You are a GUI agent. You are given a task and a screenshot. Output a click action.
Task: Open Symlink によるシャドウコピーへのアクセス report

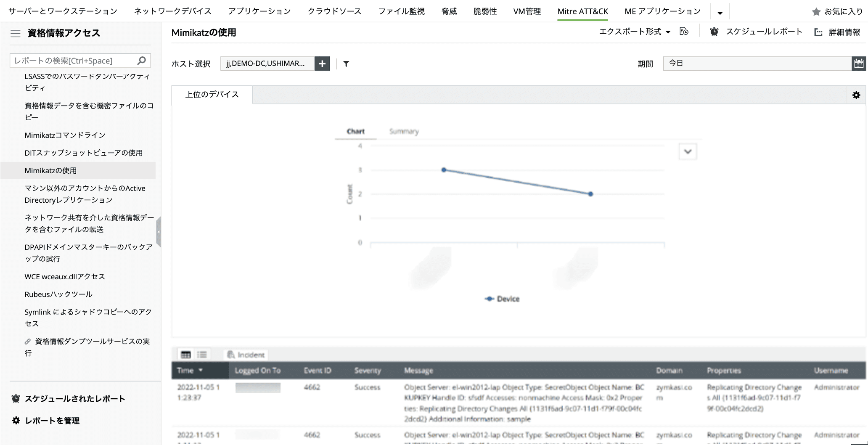point(88,318)
